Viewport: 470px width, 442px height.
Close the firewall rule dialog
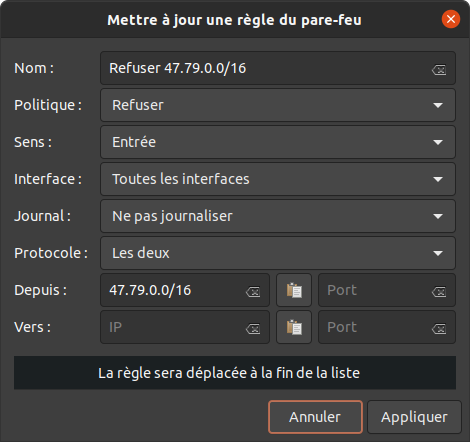[x=451, y=19]
